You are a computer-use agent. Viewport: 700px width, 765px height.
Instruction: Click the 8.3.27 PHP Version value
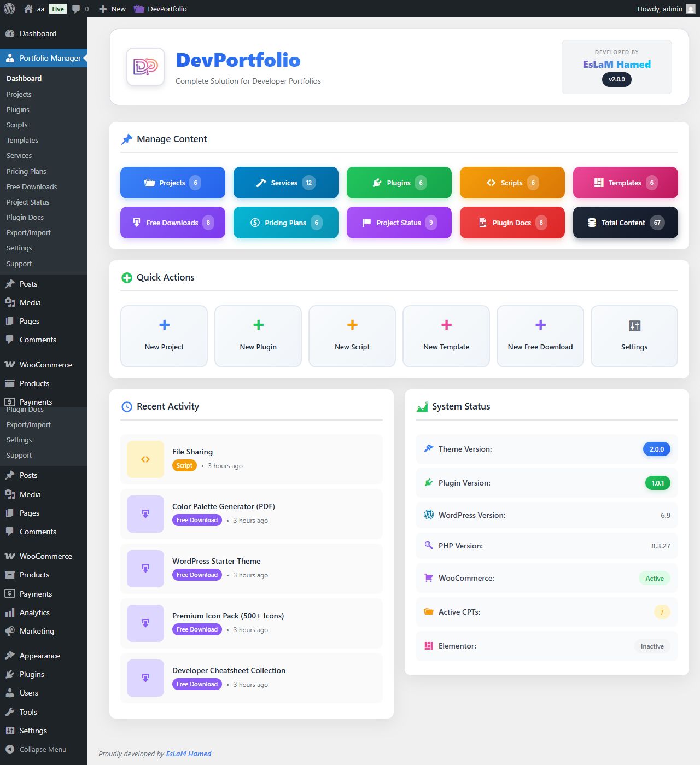pos(661,546)
